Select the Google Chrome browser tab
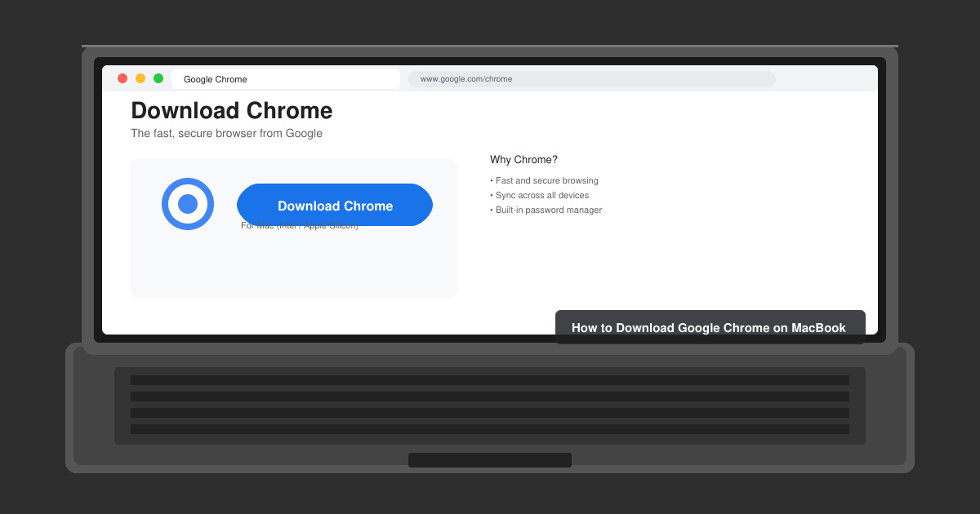Viewport: 980px width, 514px height. point(286,79)
